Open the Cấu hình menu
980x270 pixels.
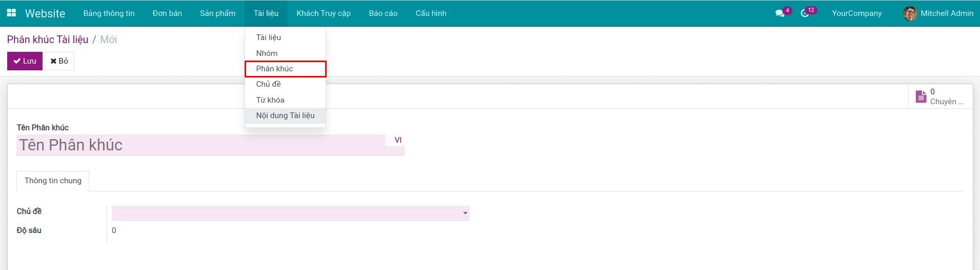[431, 13]
